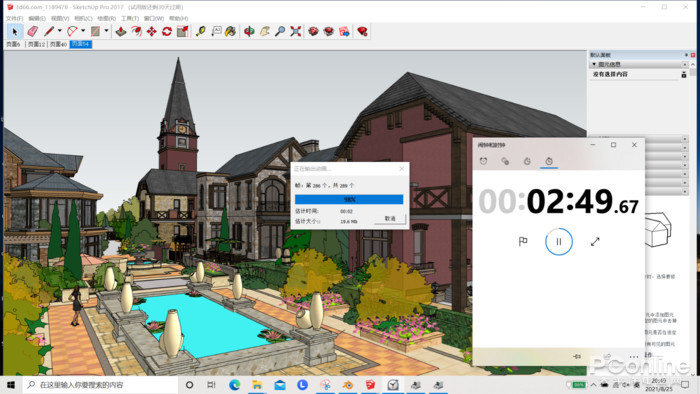
Task: Click the Zoom Extents tool
Action: coord(296,31)
